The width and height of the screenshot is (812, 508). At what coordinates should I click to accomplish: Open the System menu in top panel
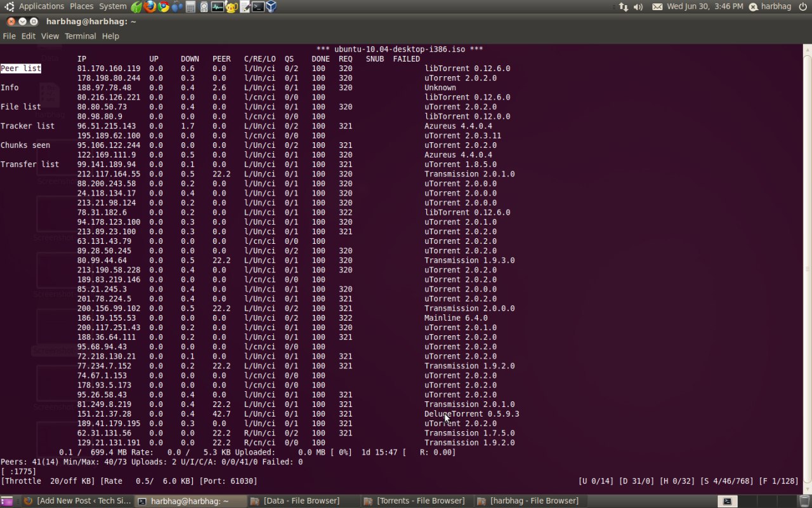click(x=113, y=6)
